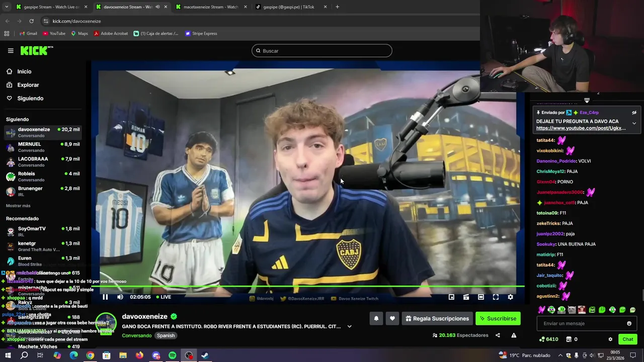Open the player settings gear
The width and height of the screenshot is (644, 362).
(510, 297)
